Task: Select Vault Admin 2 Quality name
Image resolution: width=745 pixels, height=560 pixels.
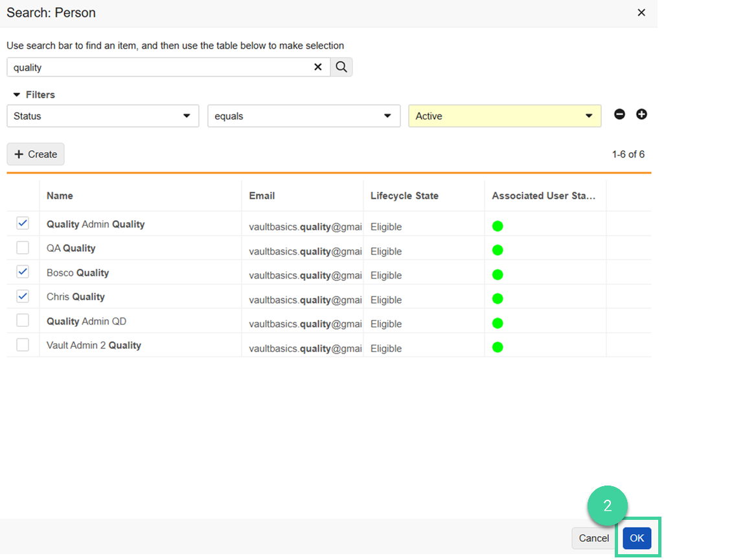Action: (93, 345)
